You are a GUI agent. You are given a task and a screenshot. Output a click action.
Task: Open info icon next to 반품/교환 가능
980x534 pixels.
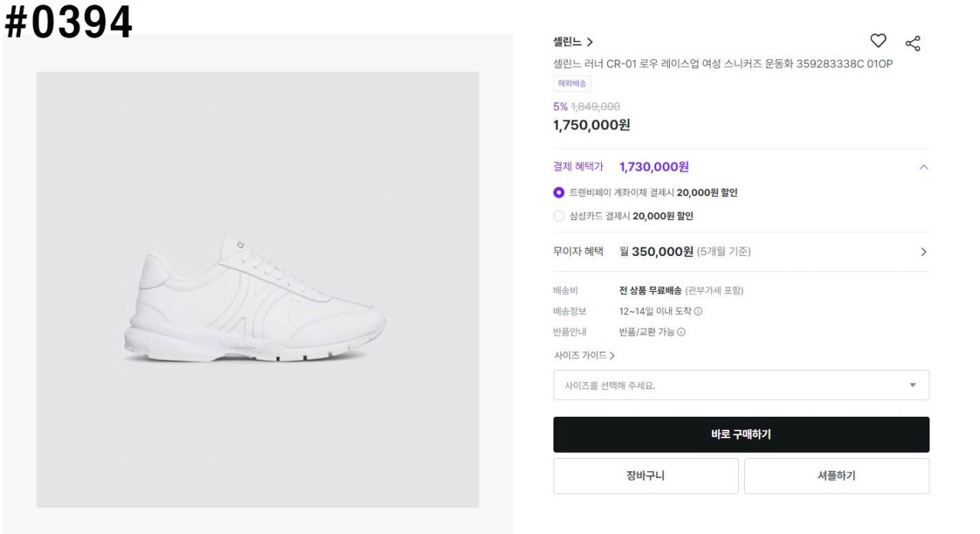click(x=681, y=332)
